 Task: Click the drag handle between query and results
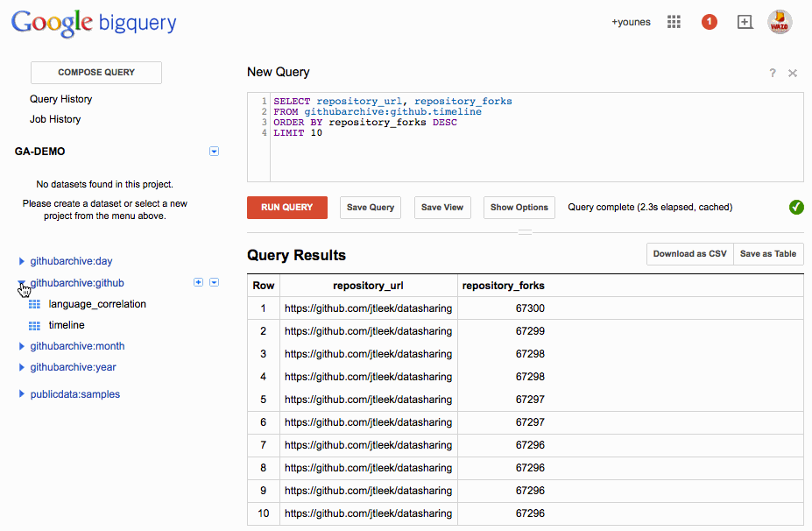pyautogui.click(x=524, y=230)
